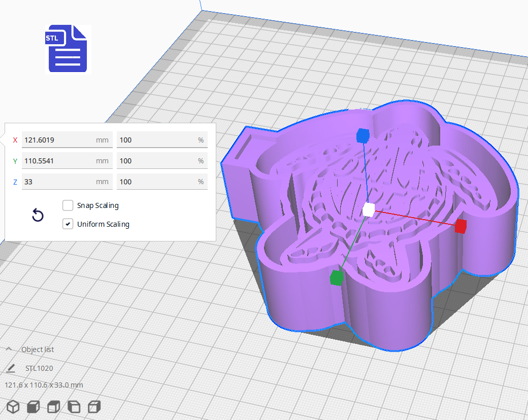Image resolution: width=528 pixels, height=420 pixels.
Task: Reset scaling with the undo arrow icon
Action: pos(38,215)
